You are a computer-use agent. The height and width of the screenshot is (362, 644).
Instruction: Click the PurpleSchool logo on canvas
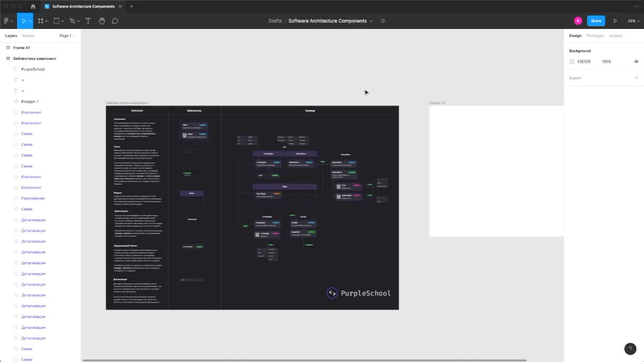359,293
